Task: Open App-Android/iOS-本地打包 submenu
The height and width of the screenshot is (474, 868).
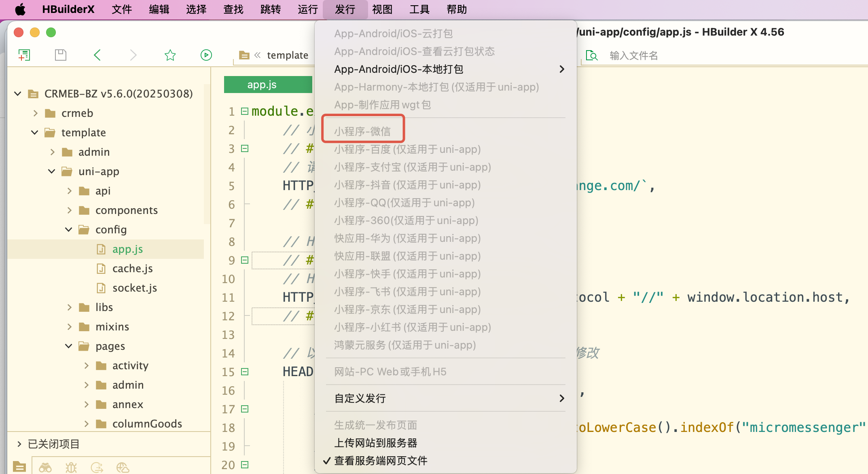Action: coord(445,69)
